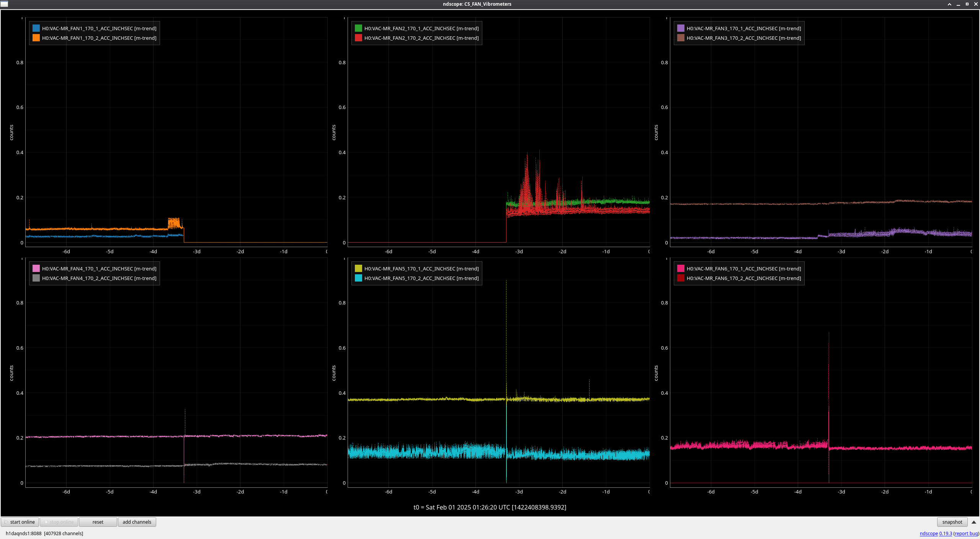This screenshot has width=980, height=539.
Task: Click the FAN1_170_1 blue legend swatch
Action: click(x=36, y=28)
